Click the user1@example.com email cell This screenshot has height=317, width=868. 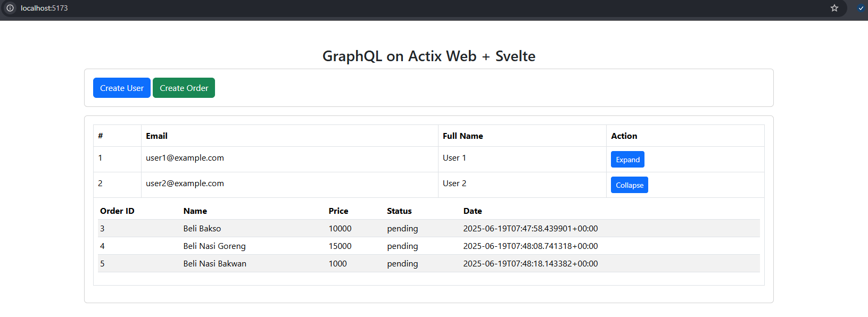click(x=185, y=158)
